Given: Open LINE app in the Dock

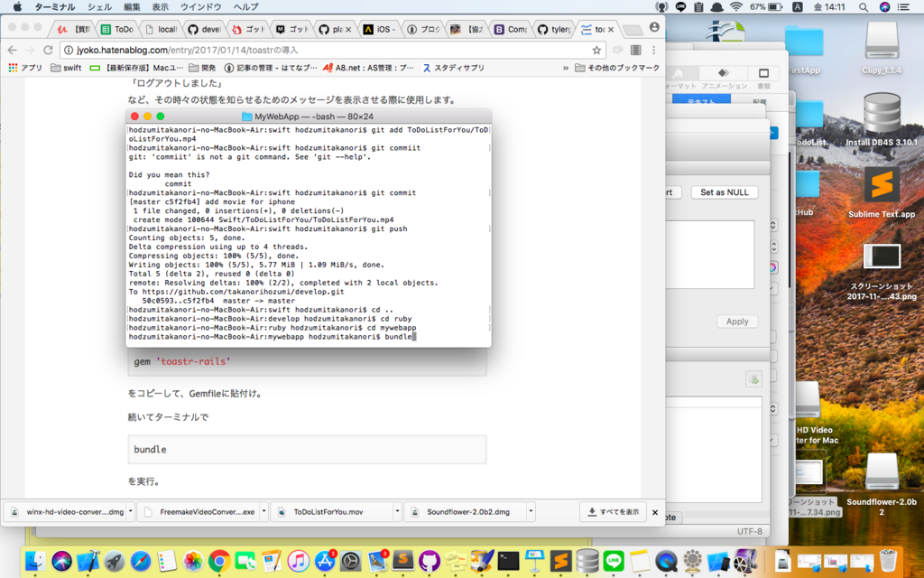Looking at the screenshot, I should [x=614, y=561].
